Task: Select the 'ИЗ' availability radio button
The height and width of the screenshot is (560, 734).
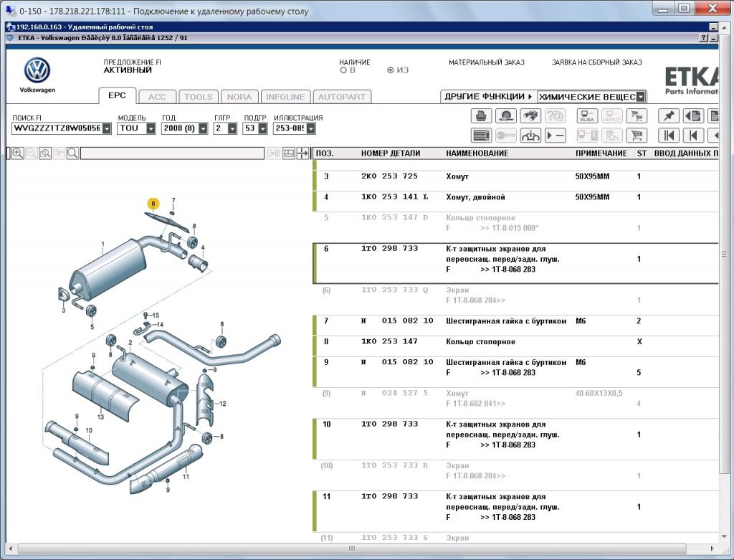Action: (x=391, y=70)
